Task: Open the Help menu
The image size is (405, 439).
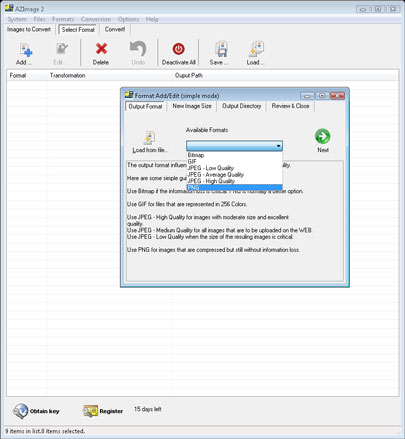Action: [152, 19]
